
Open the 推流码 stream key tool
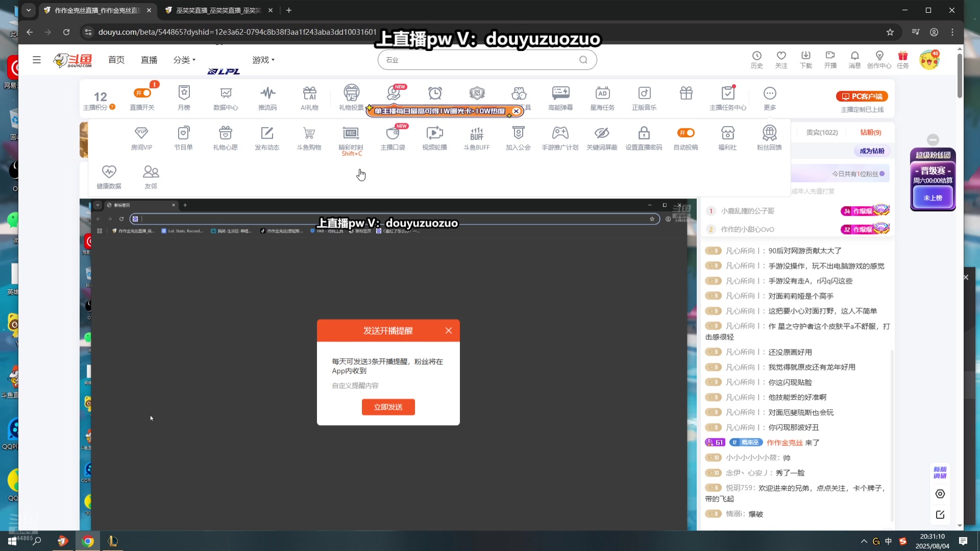pyautogui.click(x=267, y=98)
